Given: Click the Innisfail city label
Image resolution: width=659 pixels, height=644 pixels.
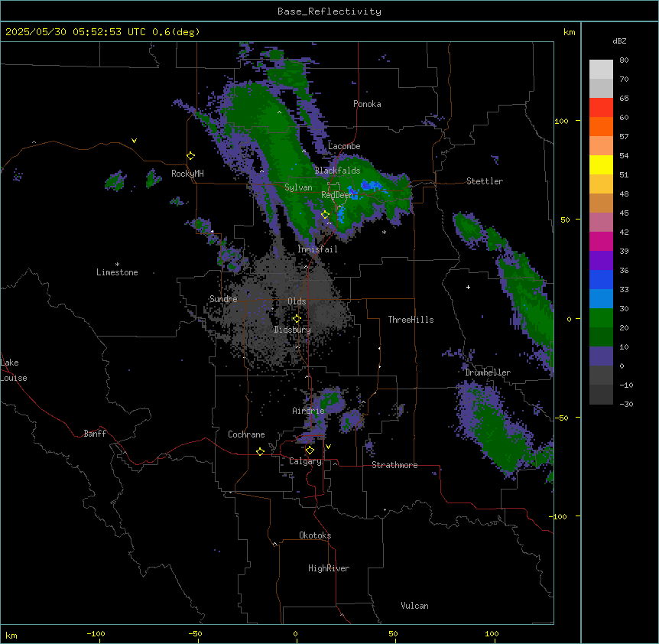Looking at the screenshot, I should 317,249.
